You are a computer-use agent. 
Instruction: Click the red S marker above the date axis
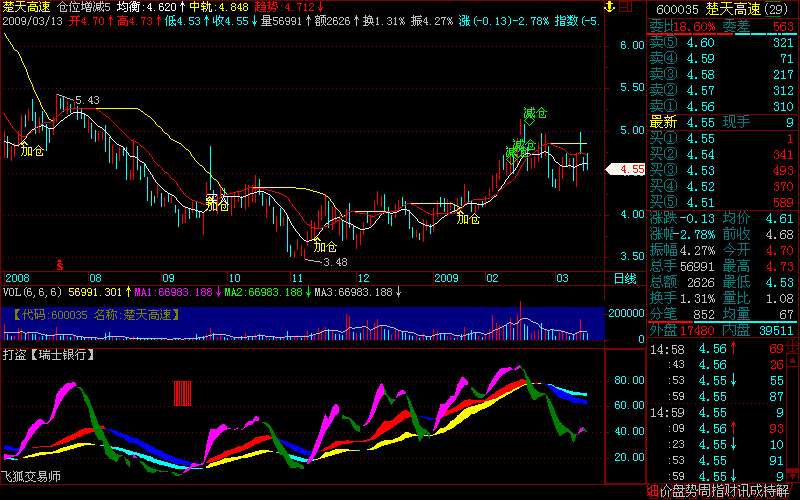pyautogui.click(x=60, y=265)
